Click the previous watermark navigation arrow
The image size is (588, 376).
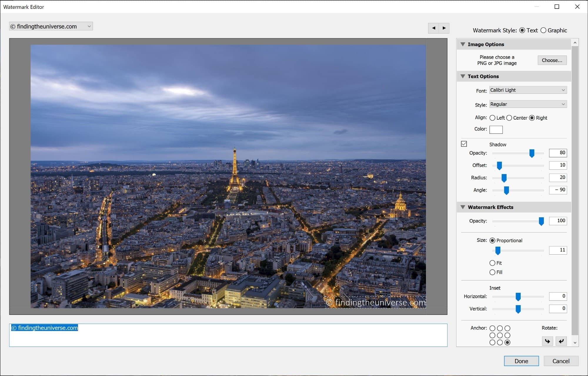[433, 28]
